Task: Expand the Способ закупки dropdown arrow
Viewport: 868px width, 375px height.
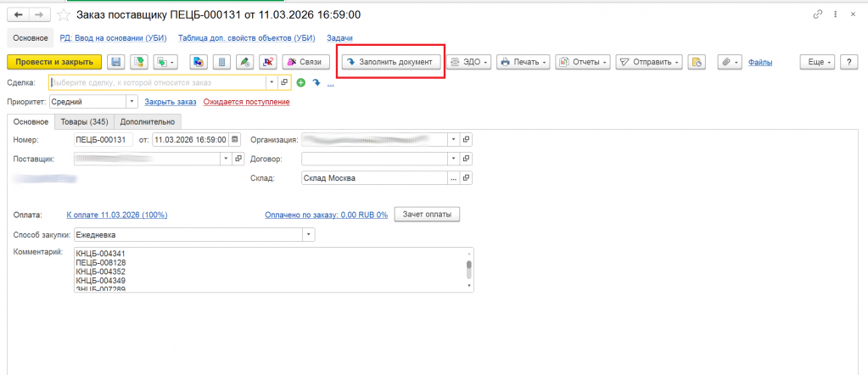Action: point(309,235)
